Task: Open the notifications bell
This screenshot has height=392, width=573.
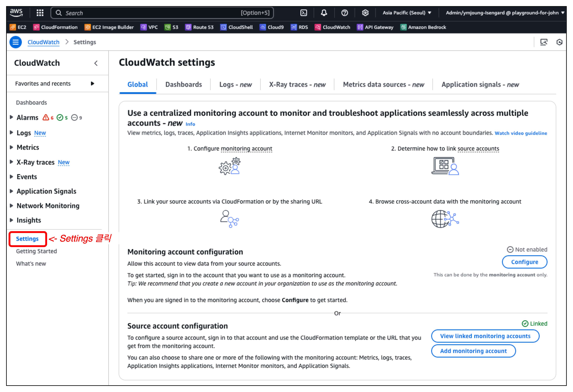Action: pos(324,13)
